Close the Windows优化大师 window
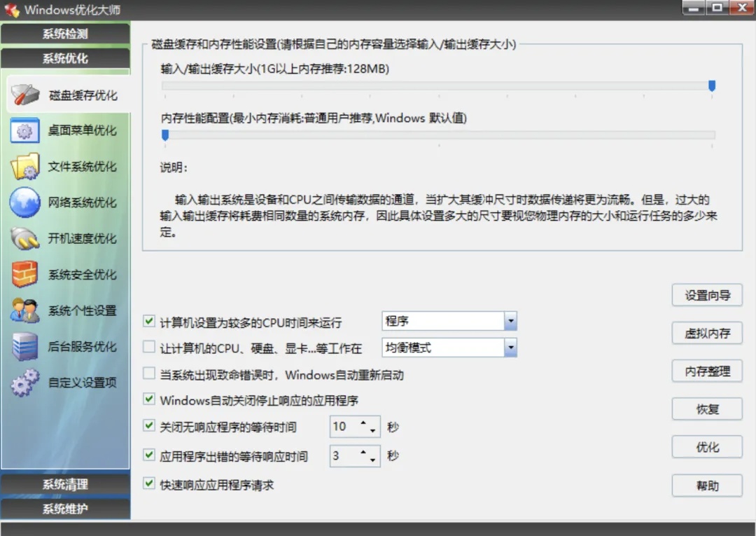The width and height of the screenshot is (756, 536). click(x=742, y=7)
